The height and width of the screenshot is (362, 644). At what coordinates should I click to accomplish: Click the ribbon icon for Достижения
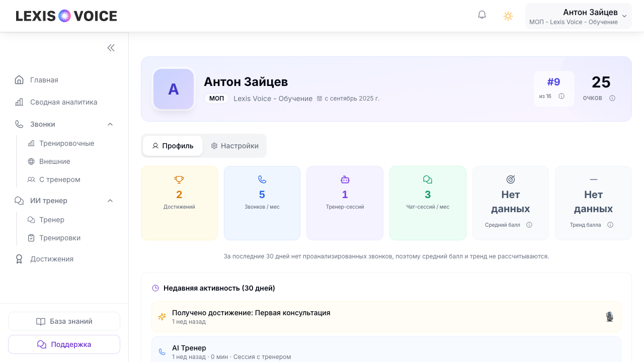(19, 259)
